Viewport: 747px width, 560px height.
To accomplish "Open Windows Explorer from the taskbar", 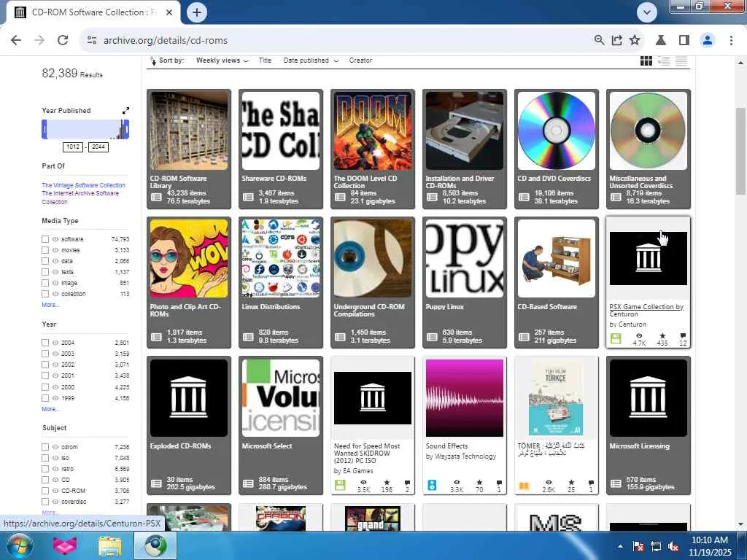I will [x=110, y=546].
